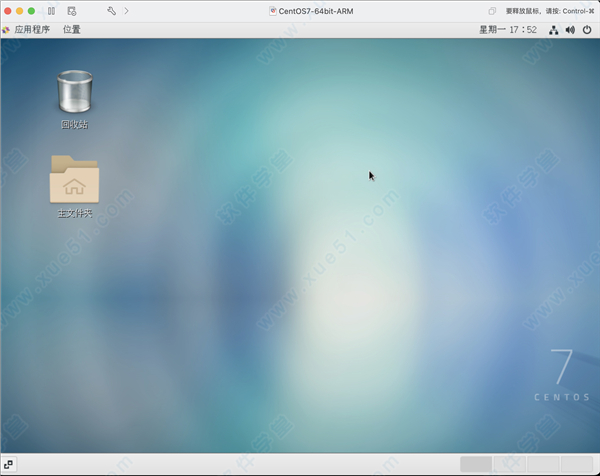This screenshot has height=476, width=600.
Task: Click the window mode icon in title bar
Action: [x=492, y=11]
